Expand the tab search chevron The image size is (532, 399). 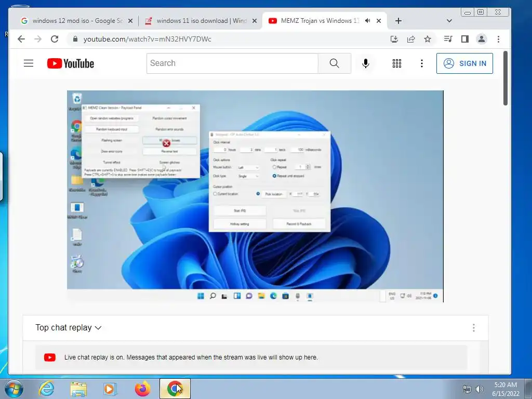pos(449,21)
